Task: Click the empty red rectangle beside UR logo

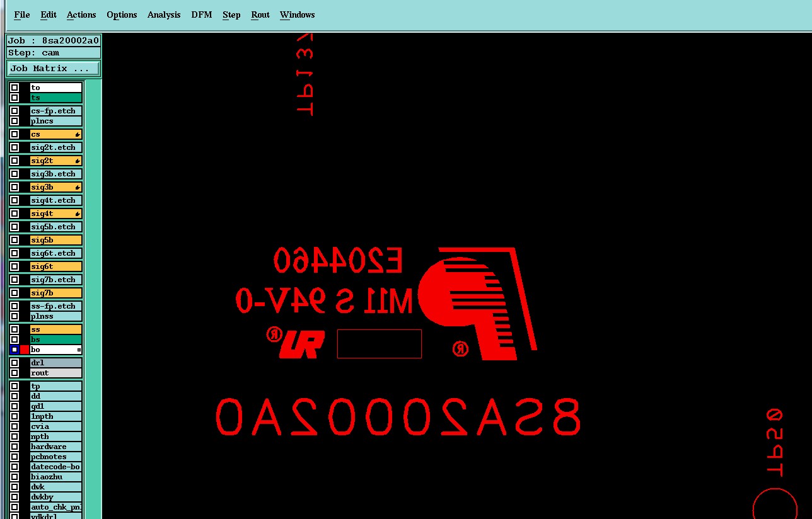Action: click(x=379, y=343)
